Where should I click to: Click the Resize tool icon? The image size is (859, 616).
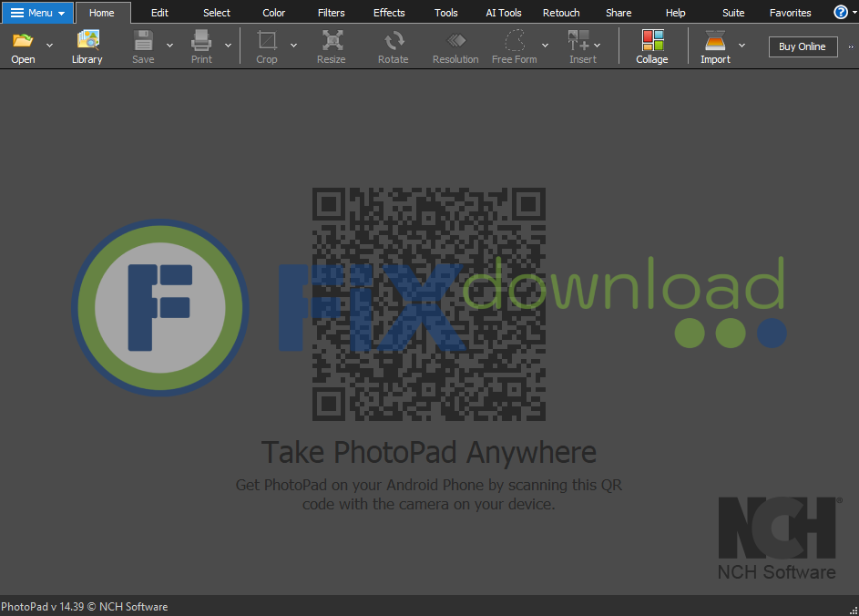pyautogui.click(x=332, y=41)
